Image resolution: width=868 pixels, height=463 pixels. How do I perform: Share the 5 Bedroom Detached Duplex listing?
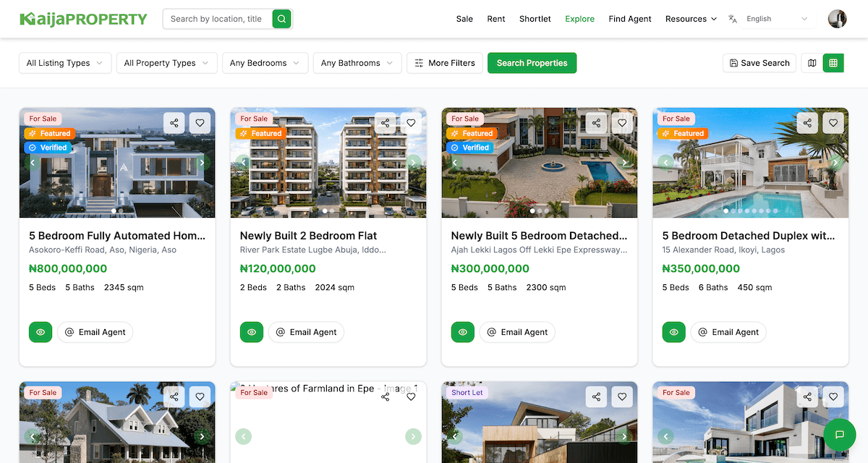[807, 123]
